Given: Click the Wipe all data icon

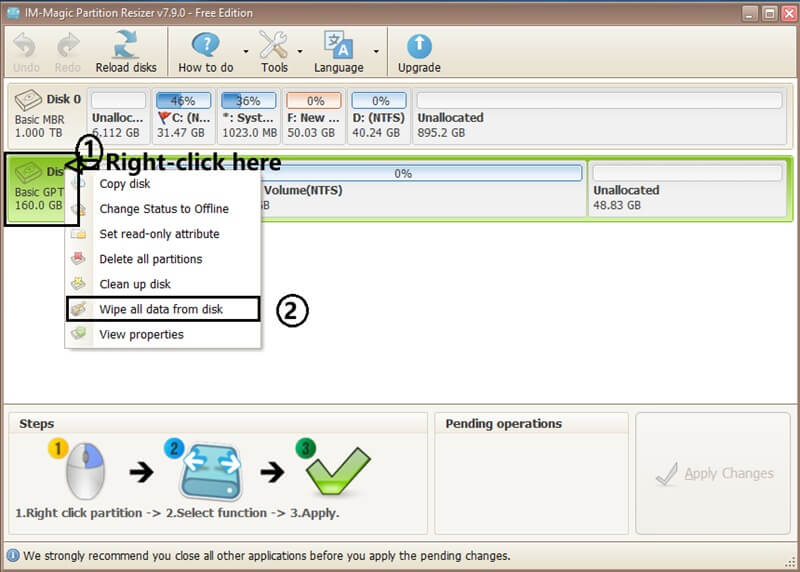Looking at the screenshot, I should click(79, 309).
